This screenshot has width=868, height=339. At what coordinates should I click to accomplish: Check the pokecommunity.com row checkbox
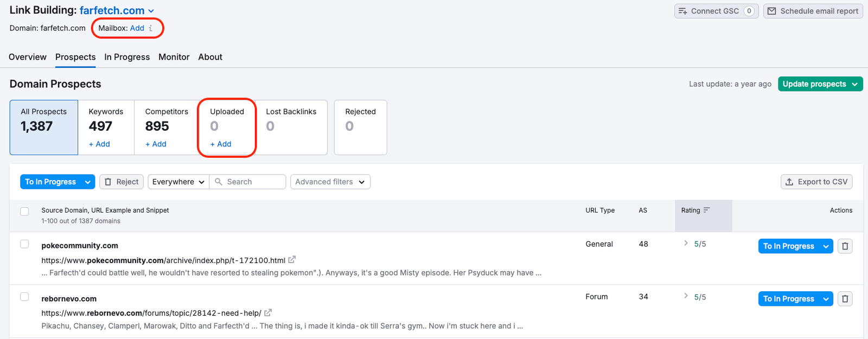coord(24,244)
